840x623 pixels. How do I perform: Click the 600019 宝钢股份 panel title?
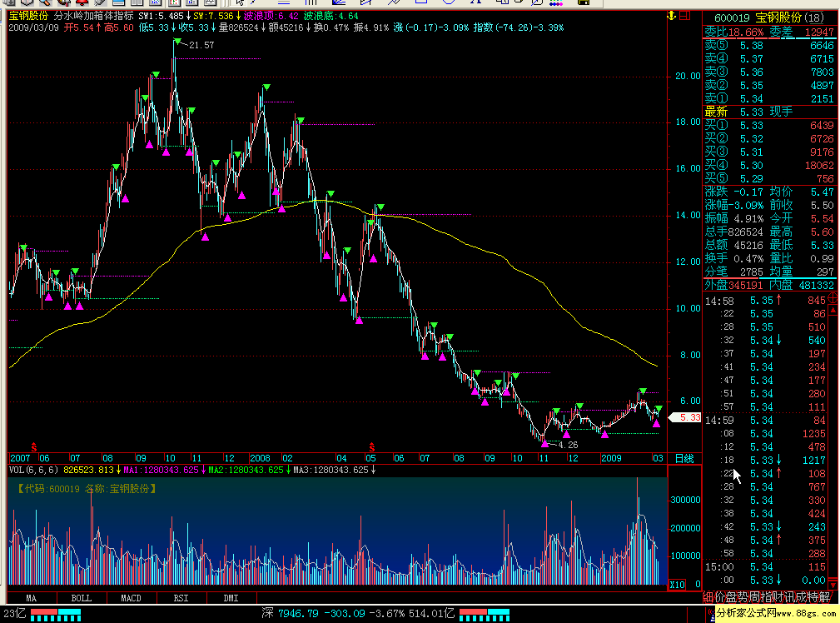tap(770, 17)
